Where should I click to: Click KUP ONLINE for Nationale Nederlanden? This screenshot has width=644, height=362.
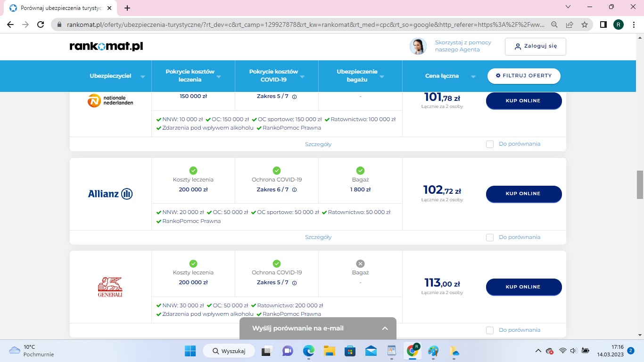point(524,101)
